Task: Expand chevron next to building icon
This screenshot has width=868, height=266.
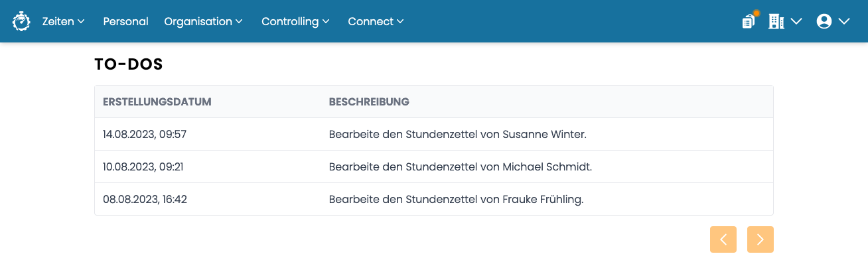Action: [796, 21]
